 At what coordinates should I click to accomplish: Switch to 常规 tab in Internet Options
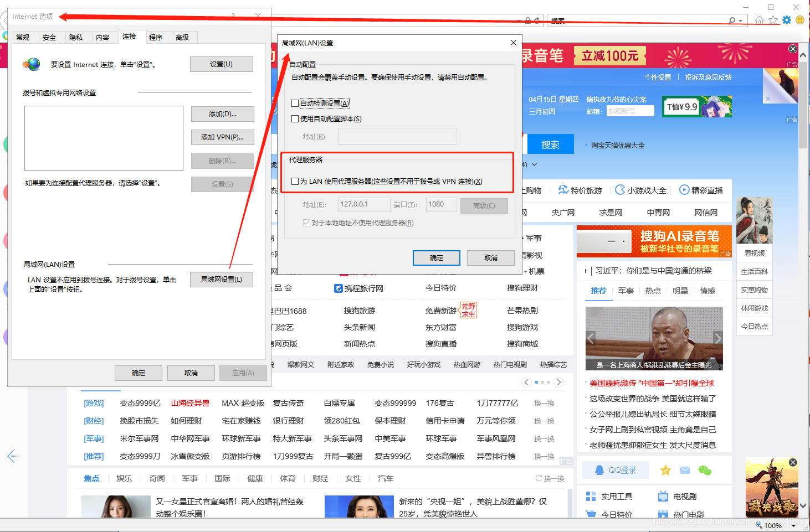coord(23,37)
